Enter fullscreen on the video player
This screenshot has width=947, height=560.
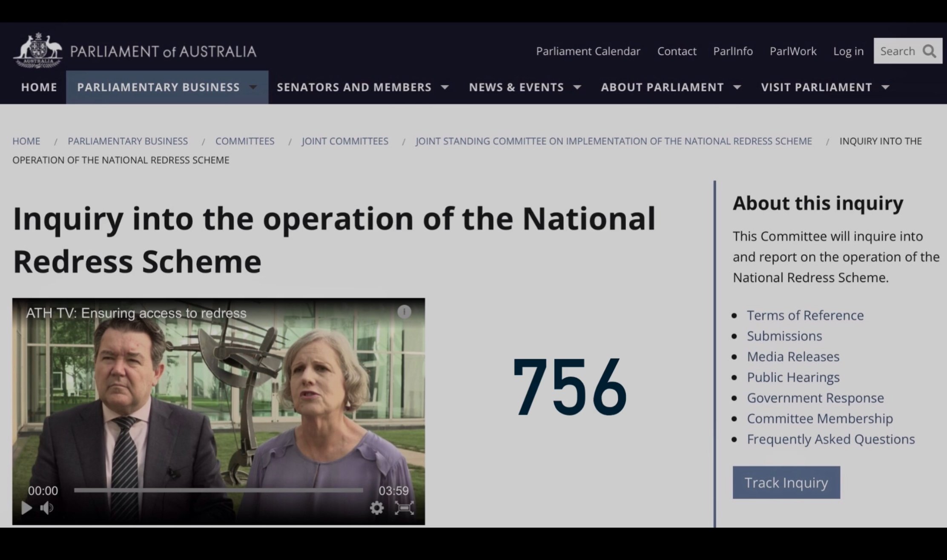pos(404,508)
